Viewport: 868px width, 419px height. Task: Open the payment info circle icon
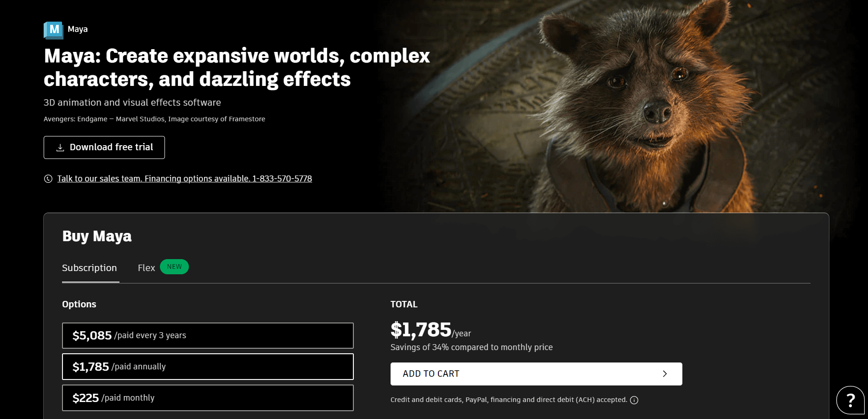click(x=634, y=400)
